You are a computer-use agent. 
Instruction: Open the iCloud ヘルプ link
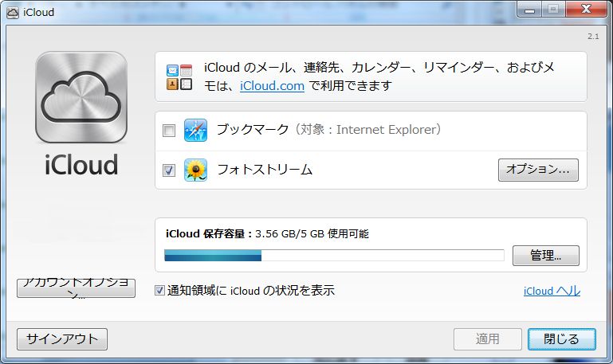click(x=552, y=291)
